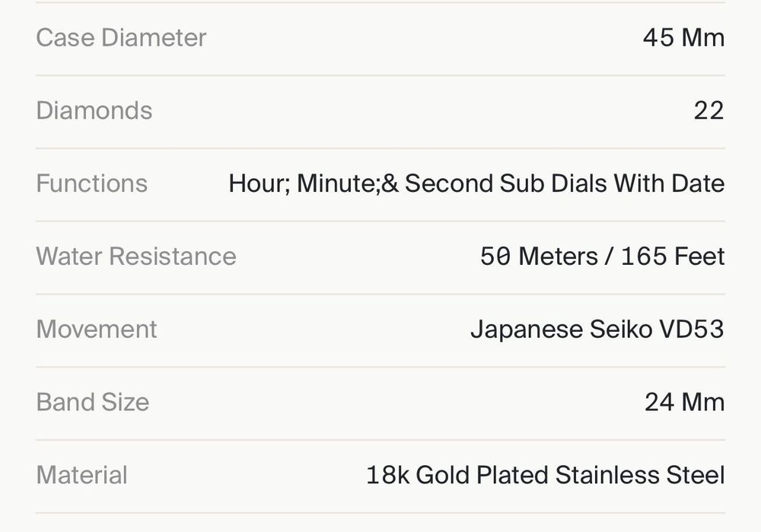This screenshot has height=532, width=761.
Task: Click the VD53 movement code
Action: [692, 329]
